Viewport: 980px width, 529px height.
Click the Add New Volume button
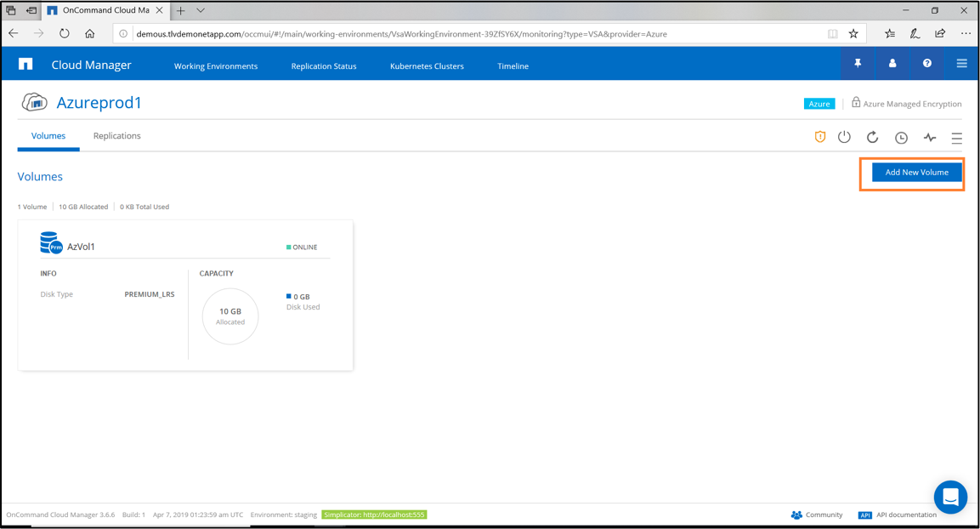click(x=916, y=173)
